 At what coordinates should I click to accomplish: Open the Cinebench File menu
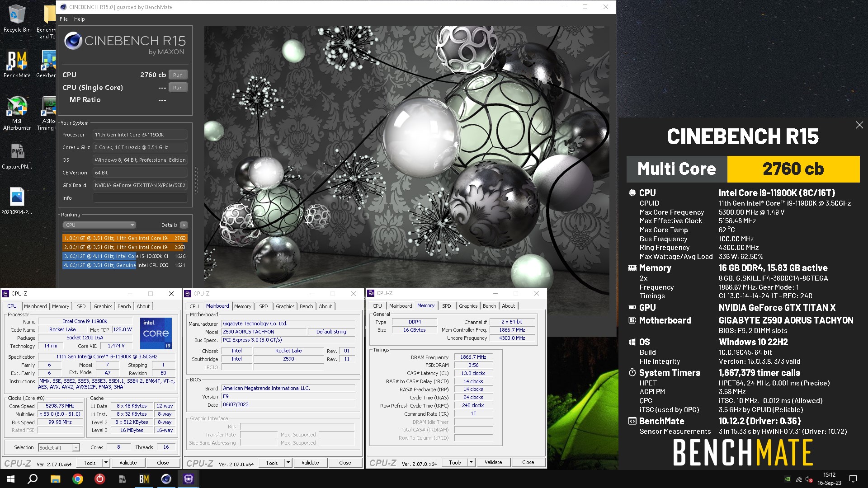pyautogui.click(x=64, y=19)
